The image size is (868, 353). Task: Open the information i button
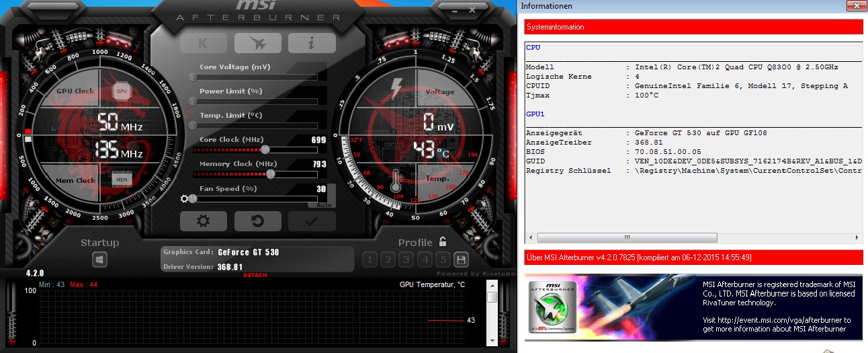pyautogui.click(x=312, y=43)
